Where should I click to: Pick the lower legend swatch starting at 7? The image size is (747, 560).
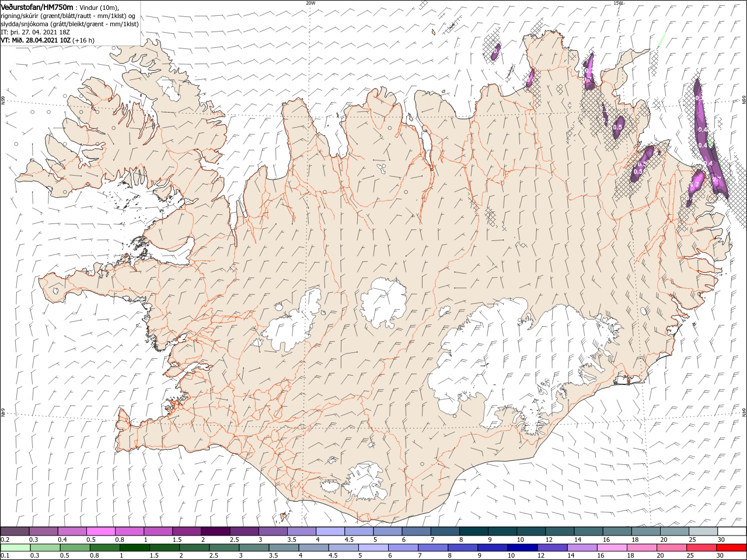432,548
